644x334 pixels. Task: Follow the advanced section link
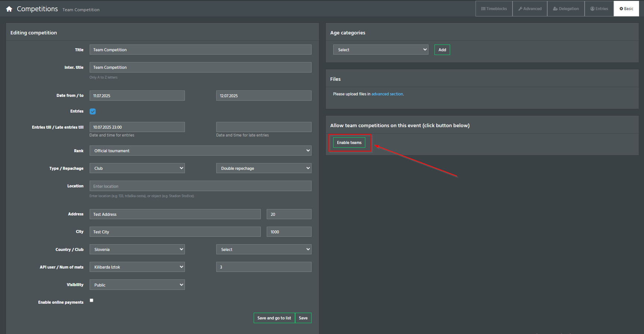coord(387,94)
